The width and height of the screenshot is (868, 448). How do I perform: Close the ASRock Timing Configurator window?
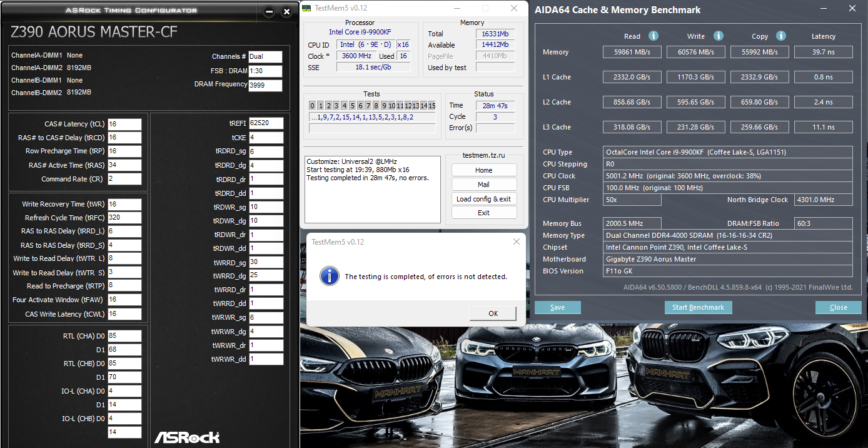coord(286,12)
